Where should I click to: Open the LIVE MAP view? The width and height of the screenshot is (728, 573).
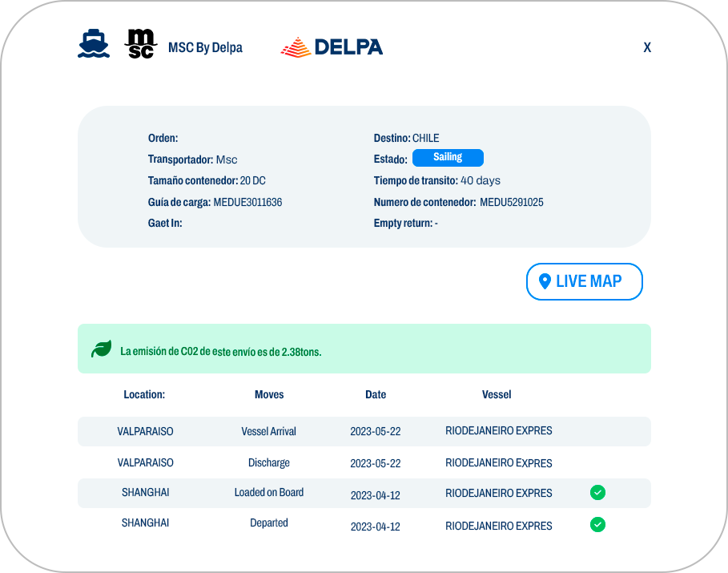pyautogui.click(x=584, y=281)
